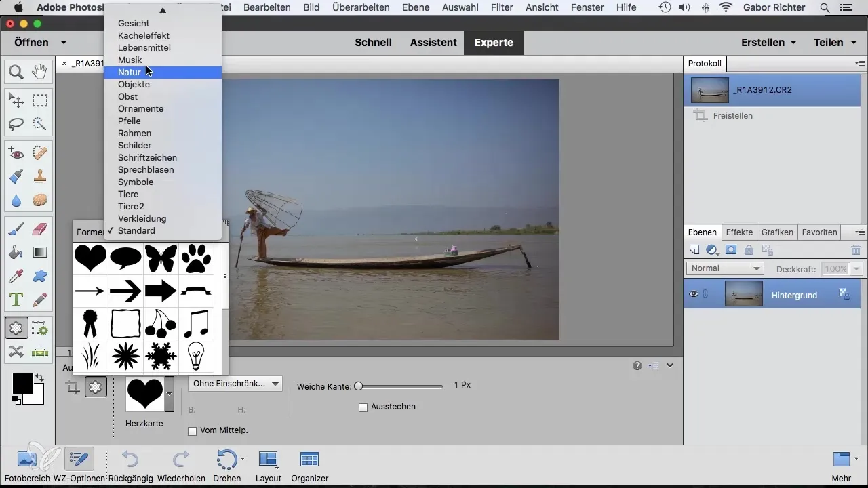
Task: Switch to the Grafiken tab
Action: tap(777, 232)
